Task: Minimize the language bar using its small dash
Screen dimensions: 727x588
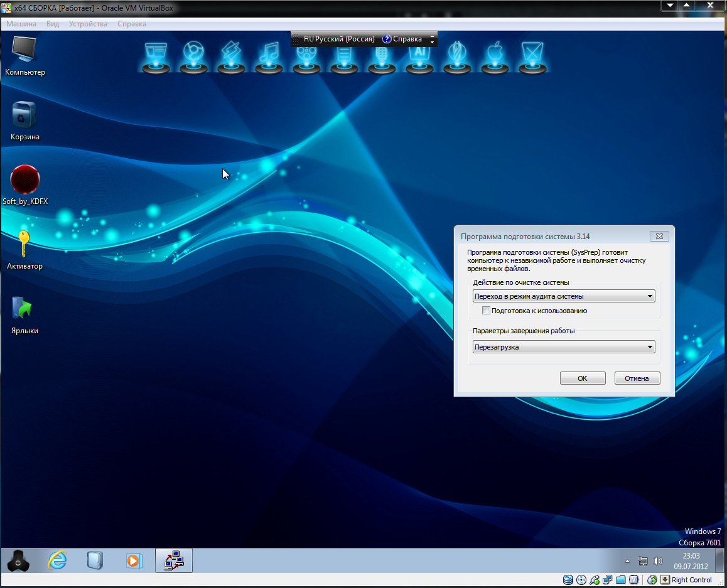Action: [432, 36]
